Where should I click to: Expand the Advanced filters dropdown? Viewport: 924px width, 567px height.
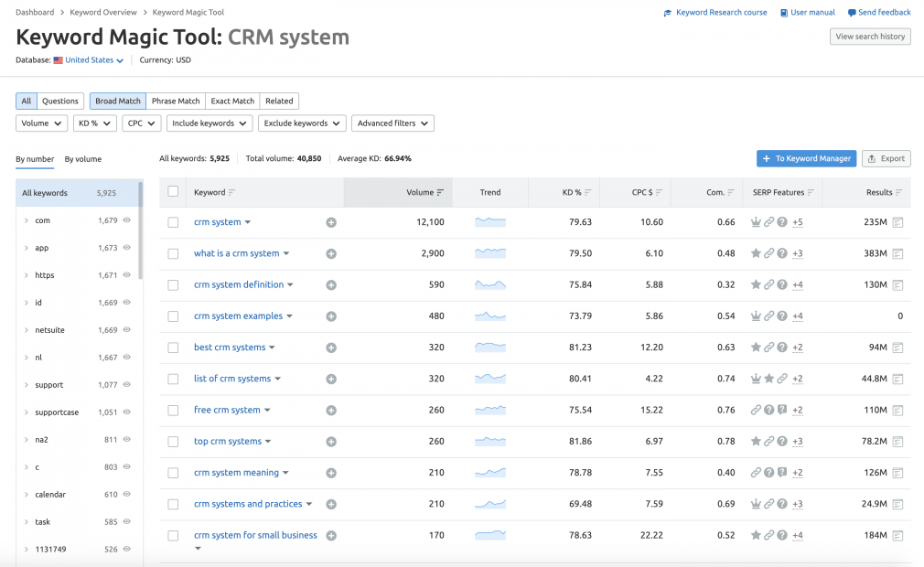[392, 123]
